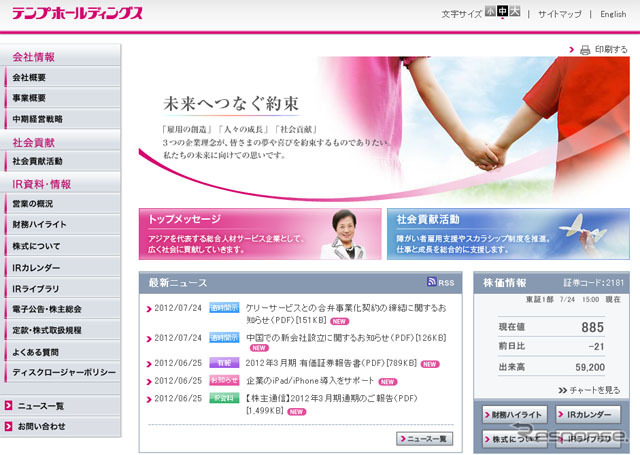Click the 財務ハイライト button in stock panel
640x455 pixels.
pyautogui.click(x=514, y=415)
